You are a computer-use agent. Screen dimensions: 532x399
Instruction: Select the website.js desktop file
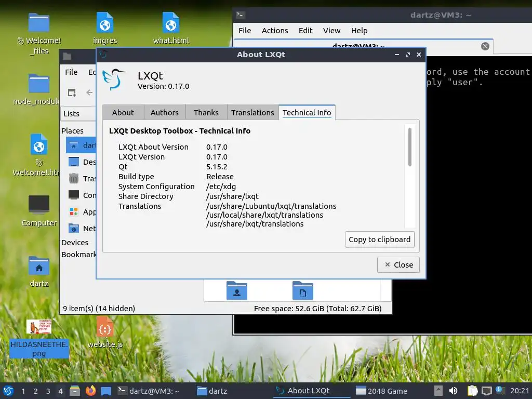(105, 332)
